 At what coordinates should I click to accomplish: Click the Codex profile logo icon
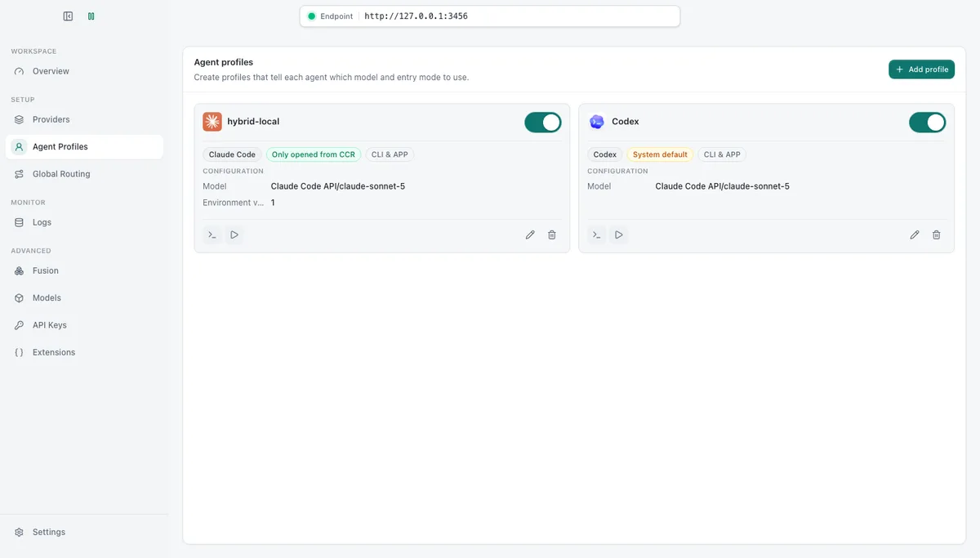pyautogui.click(x=597, y=122)
